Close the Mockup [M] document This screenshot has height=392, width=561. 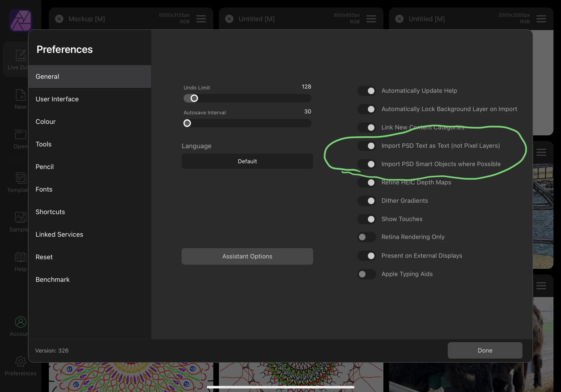[x=59, y=19]
